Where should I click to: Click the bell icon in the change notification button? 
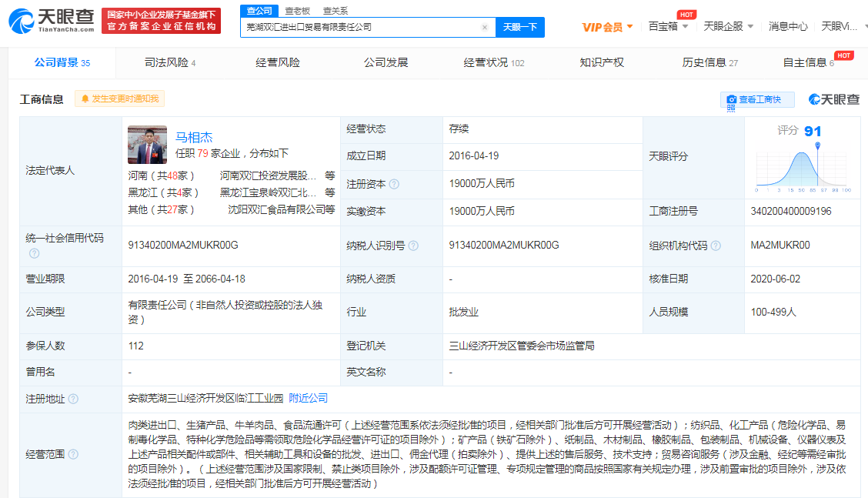pyautogui.click(x=85, y=99)
